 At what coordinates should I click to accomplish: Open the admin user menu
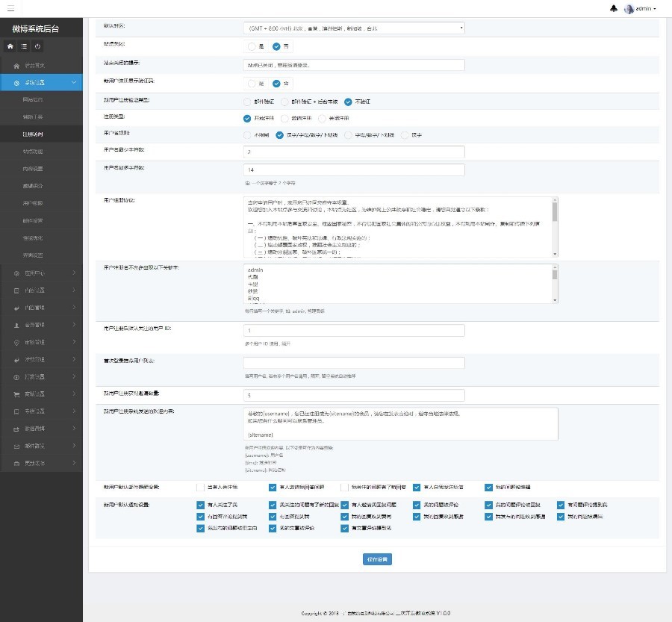click(640, 9)
